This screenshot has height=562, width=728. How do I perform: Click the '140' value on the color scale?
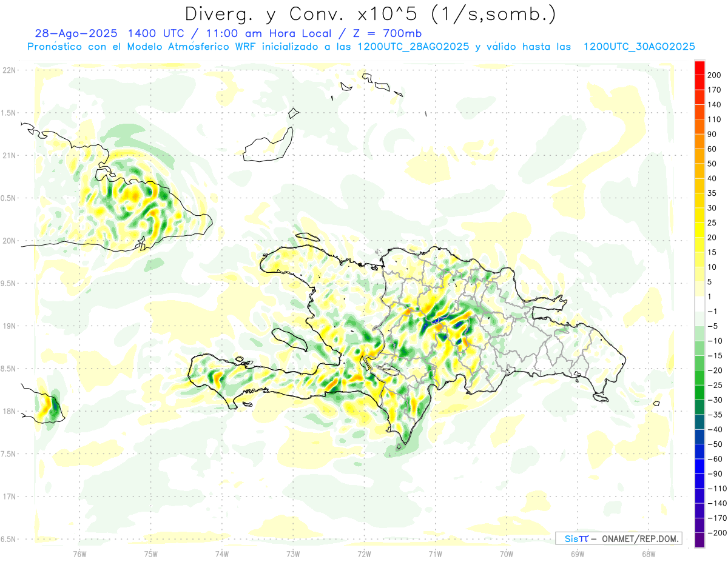click(714, 104)
